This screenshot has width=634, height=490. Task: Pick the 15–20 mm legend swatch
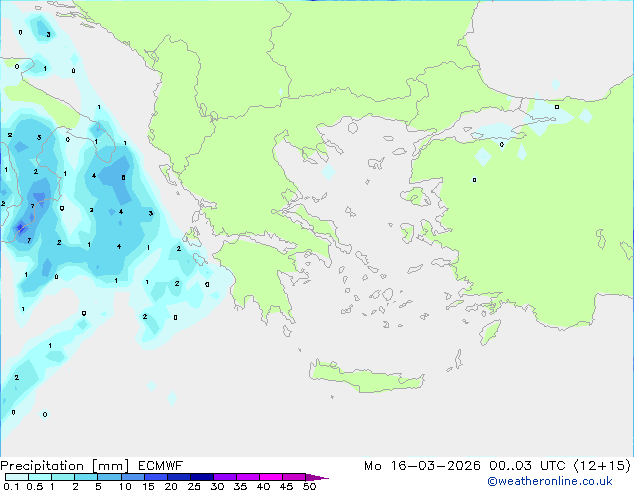pyautogui.click(x=155, y=477)
